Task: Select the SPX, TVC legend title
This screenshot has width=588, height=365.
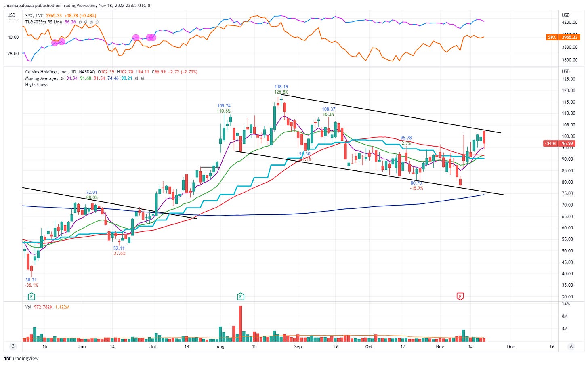Action: 34,16
